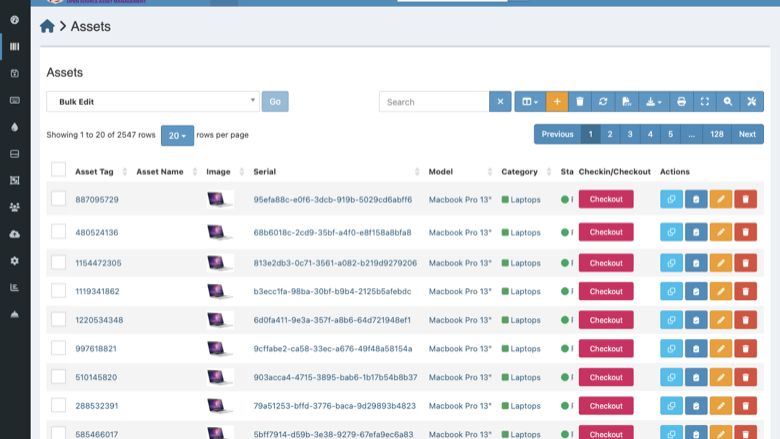
Task: Click Checkout for asset 1119341862
Action: 606,291
